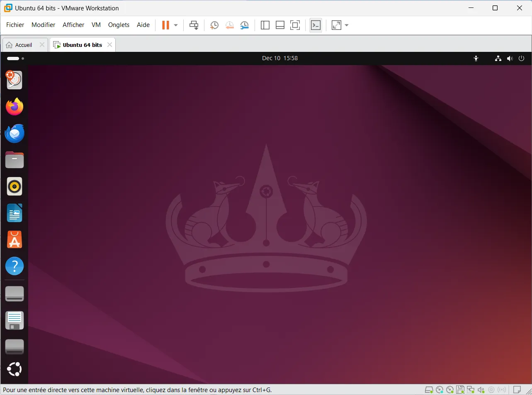Viewport: 532px width, 395px height.
Task: Take a snapshot of the virtual machine
Action: coord(214,25)
